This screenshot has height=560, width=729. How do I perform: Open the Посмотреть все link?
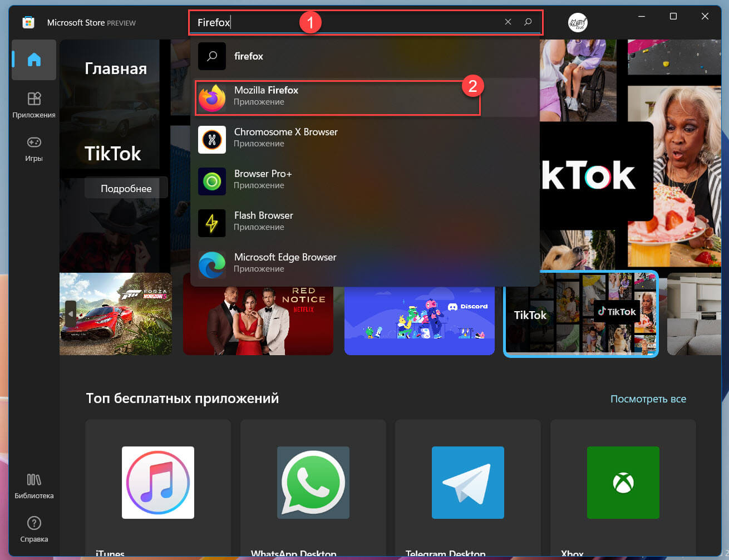(x=648, y=399)
